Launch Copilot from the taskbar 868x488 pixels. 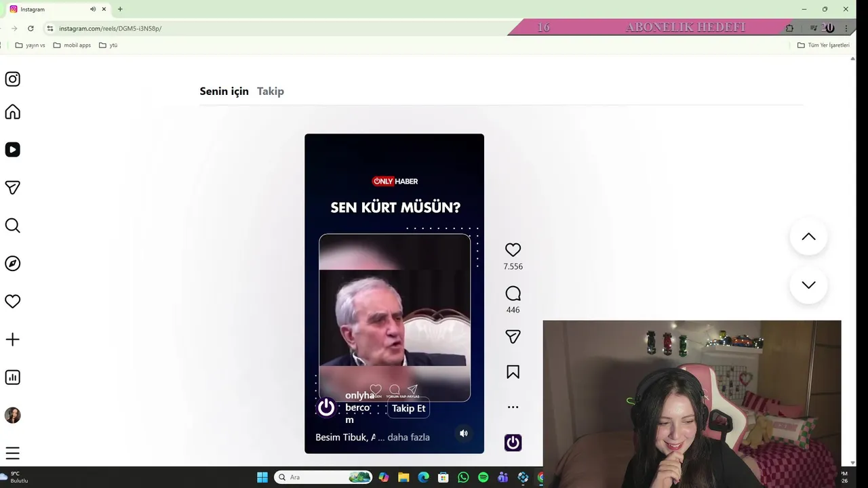[384, 477]
